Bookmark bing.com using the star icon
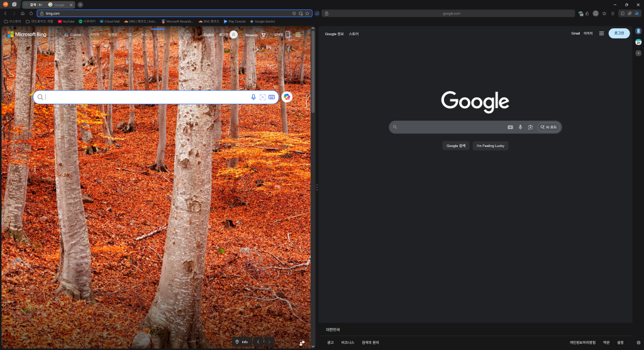The height and width of the screenshot is (350, 644). 308,13
